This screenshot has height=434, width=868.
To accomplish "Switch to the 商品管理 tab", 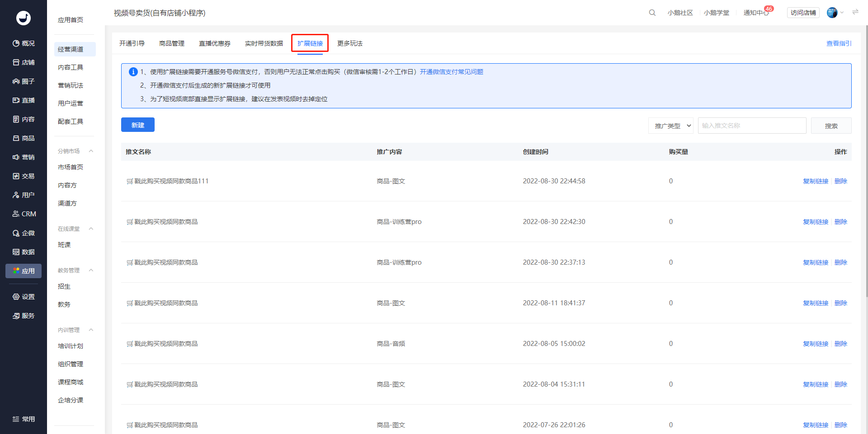I will coord(172,43).
